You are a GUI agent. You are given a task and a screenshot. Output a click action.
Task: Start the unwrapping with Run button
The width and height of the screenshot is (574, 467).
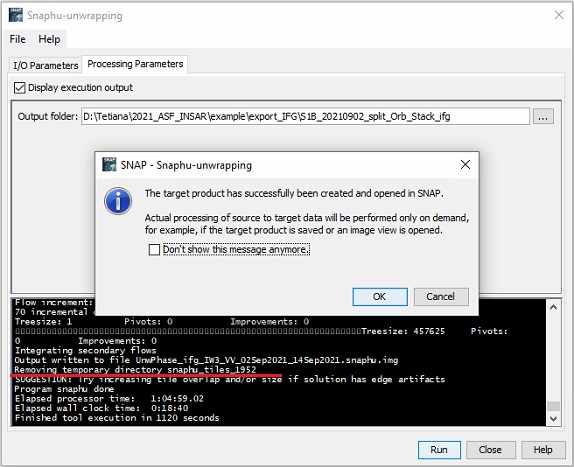439,450
